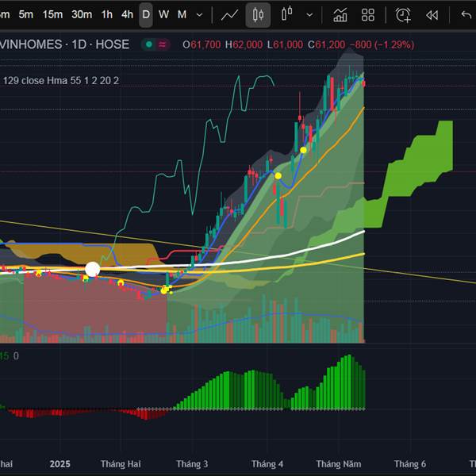Select the 30m timeframe
Screen dimensions: 476x476
tap(82, 14)
